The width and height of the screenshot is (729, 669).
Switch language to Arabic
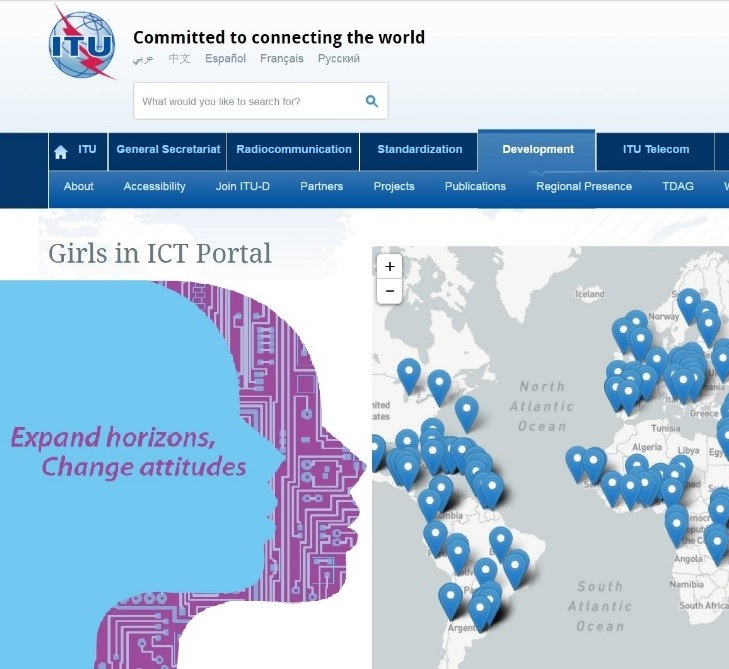click(143, 59)
